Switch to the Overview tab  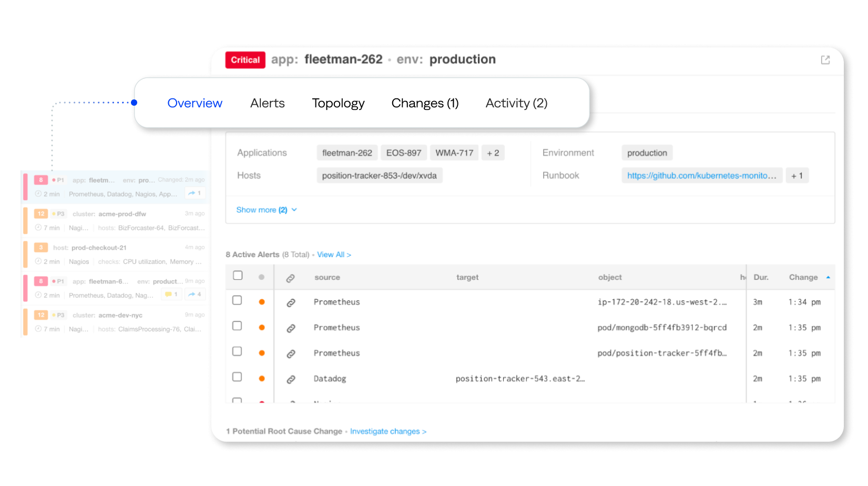(x=195, y=103)
